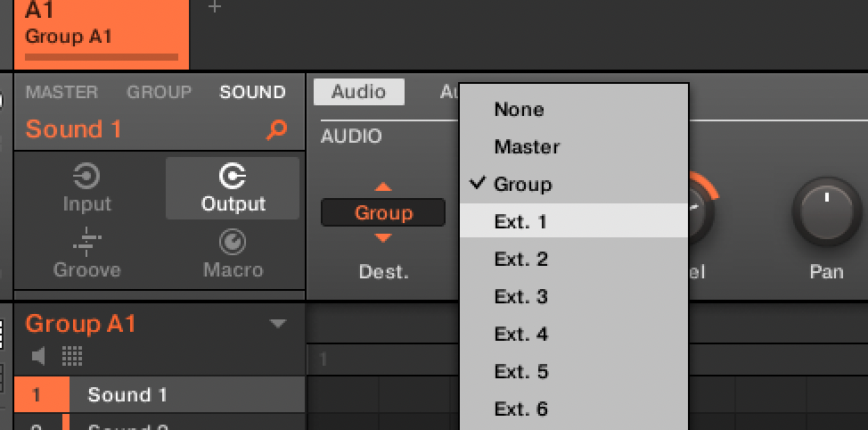Open the Dest. Group selector box
Screen dimensions: 868x430
tap(382, 212)
